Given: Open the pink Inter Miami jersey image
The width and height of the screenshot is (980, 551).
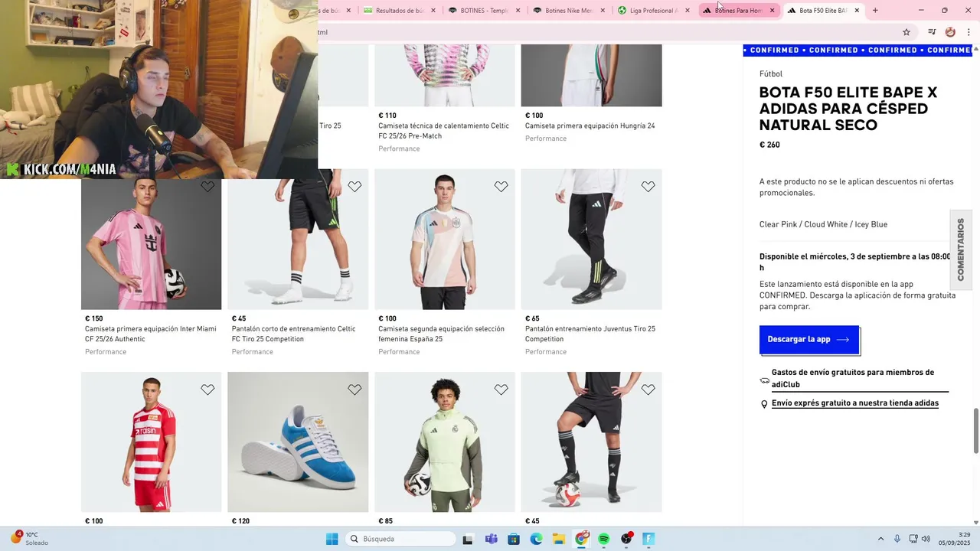Looking at the screenshot, I should (152, 243).
